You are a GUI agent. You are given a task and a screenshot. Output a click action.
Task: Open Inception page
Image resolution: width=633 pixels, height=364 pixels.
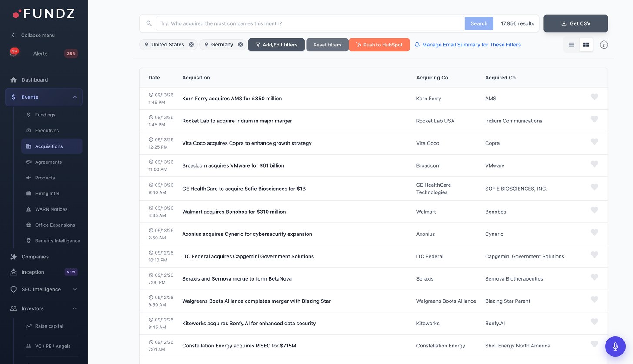[33, 272]
